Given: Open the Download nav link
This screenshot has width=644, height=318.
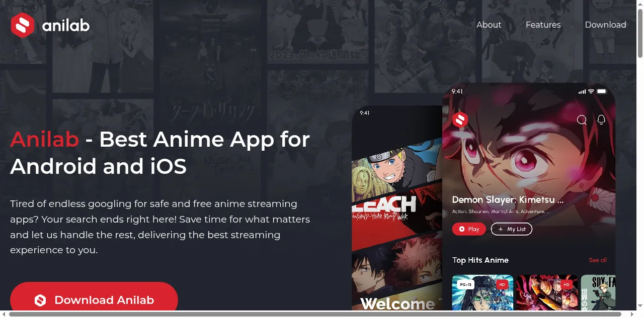Looking at the screenshot, I should (x=605, y=25).
